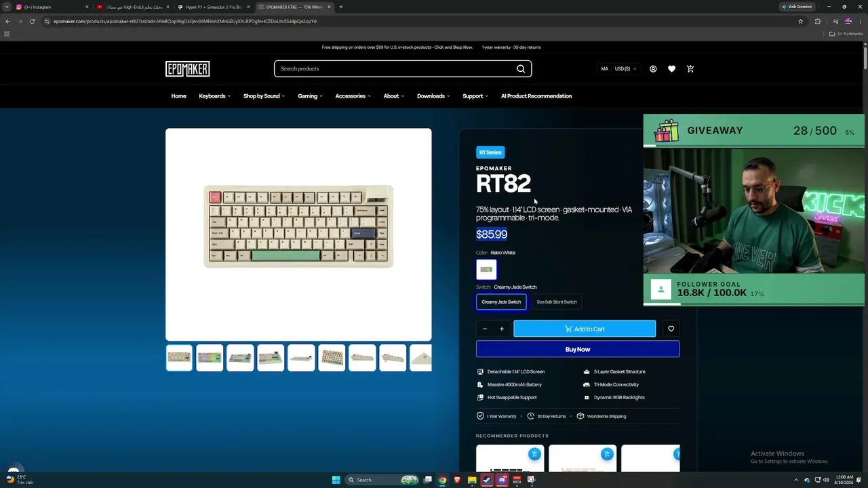Add RT82 to wishlist with the heart button

pos(671,329)
